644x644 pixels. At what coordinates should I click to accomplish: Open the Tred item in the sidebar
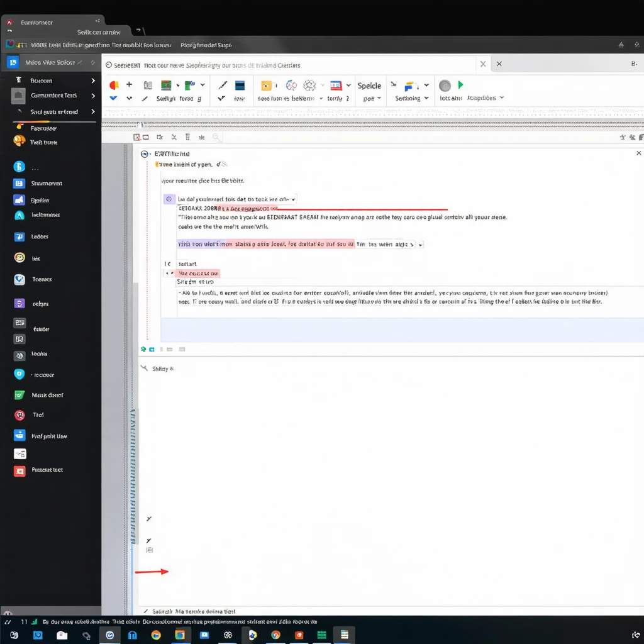click(x=29, y=415)
